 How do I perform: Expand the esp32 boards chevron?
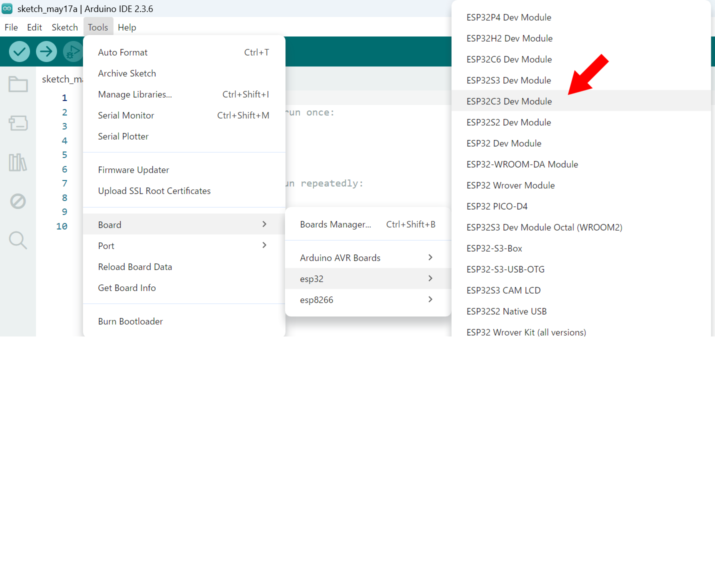pos(430,278)
